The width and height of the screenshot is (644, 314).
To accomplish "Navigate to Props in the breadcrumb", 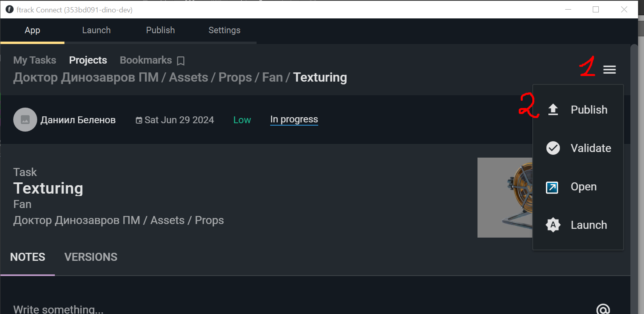I will click(x=235, y=78).
